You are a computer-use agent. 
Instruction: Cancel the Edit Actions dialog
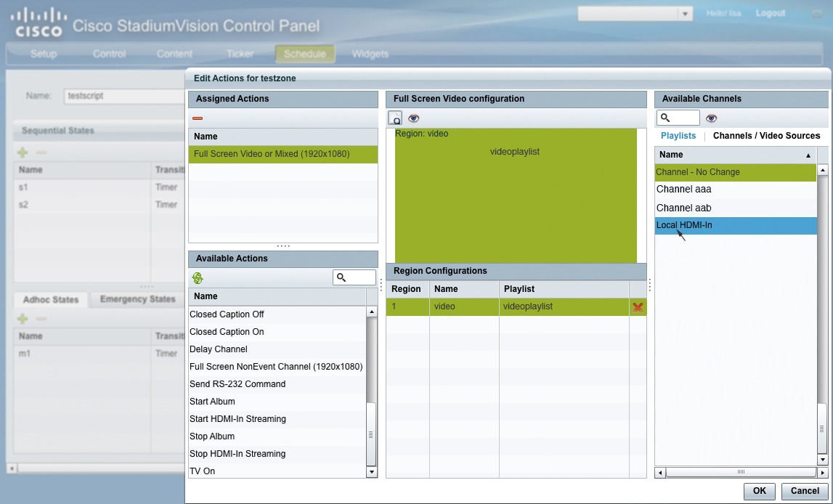(804, 491)
